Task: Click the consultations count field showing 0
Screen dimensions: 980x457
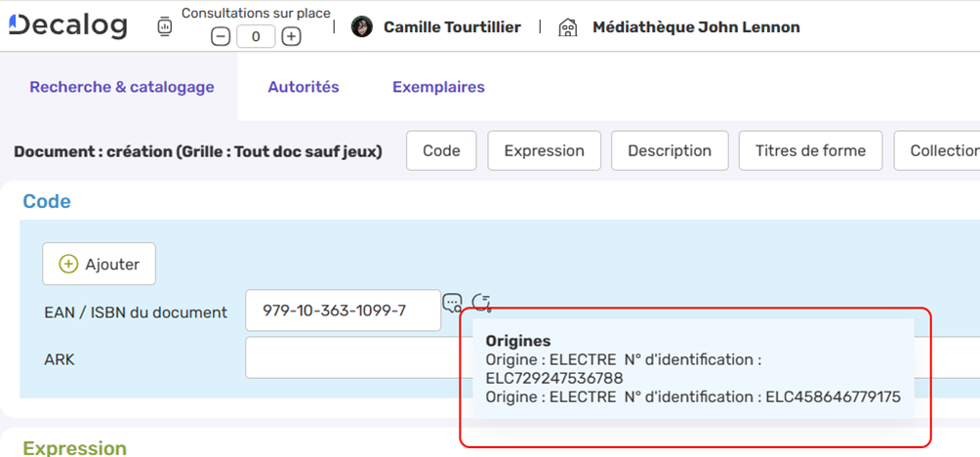Action: (x=256, y=37)
